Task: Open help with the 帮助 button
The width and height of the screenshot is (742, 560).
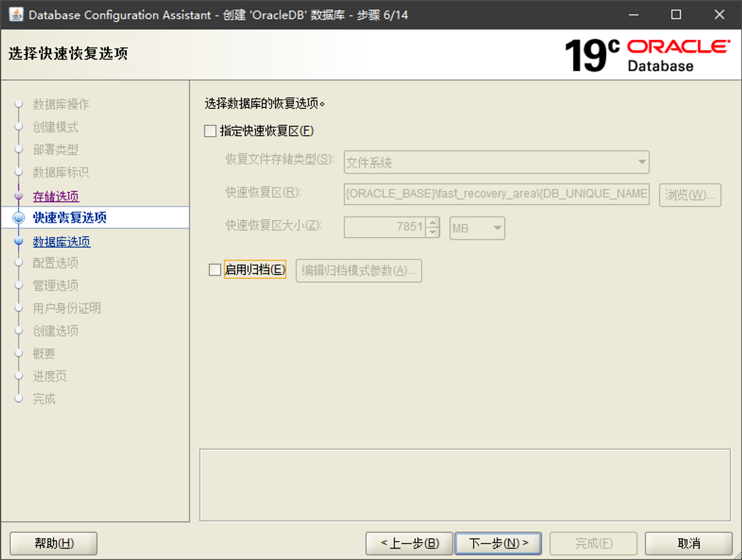Action: click(x=53, y=543)
